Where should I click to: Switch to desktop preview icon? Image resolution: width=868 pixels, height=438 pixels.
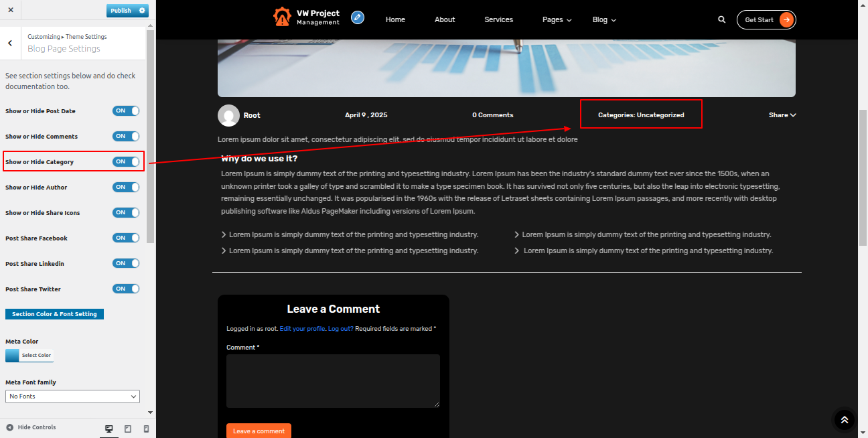pyautogui.click(x=109, y=429)
